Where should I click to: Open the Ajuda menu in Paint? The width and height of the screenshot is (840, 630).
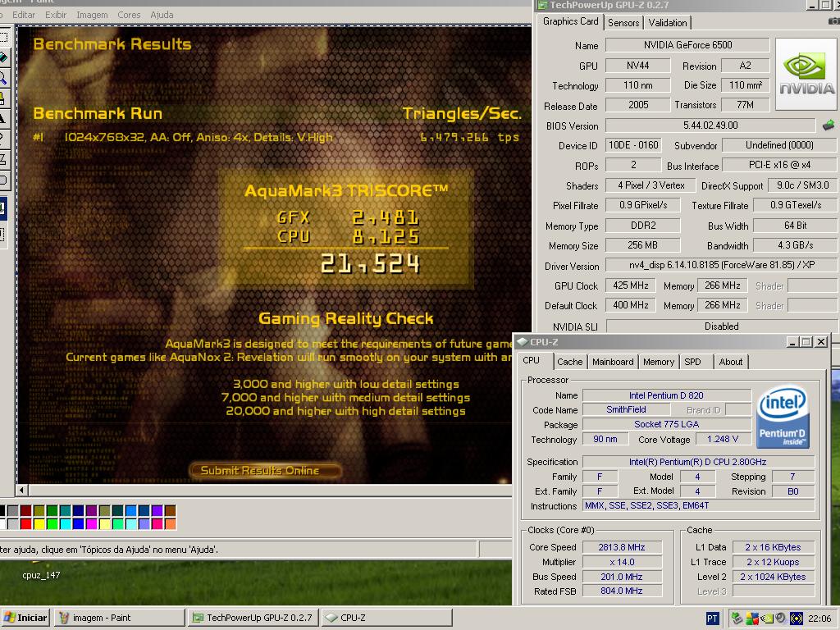[162, 15]
